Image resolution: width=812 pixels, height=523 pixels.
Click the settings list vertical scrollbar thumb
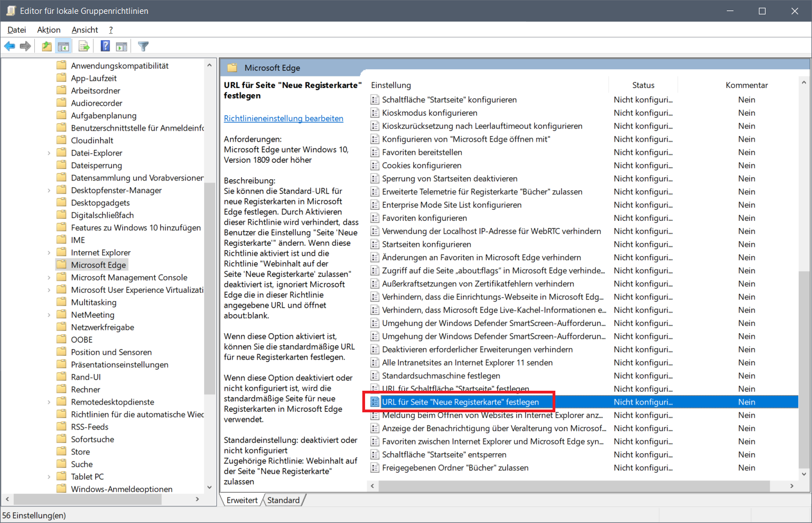tap(804, 370)
